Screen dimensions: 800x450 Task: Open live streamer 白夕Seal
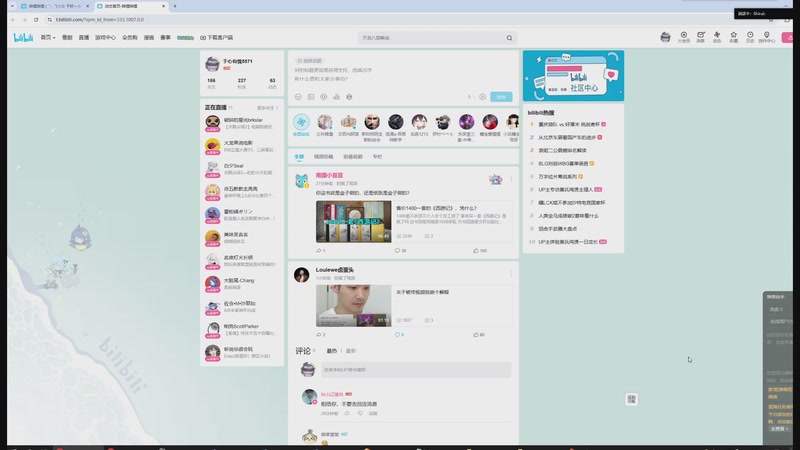click(241, 169)
